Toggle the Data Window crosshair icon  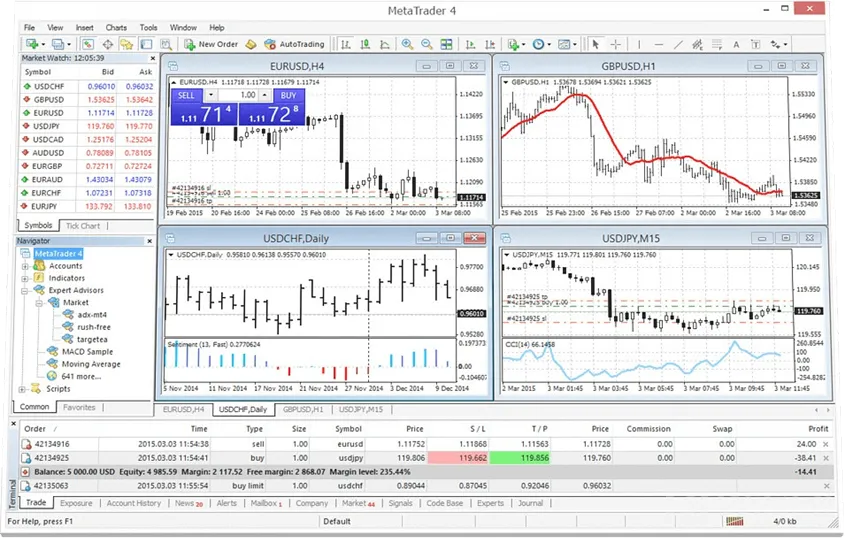[x=108, y=44]
